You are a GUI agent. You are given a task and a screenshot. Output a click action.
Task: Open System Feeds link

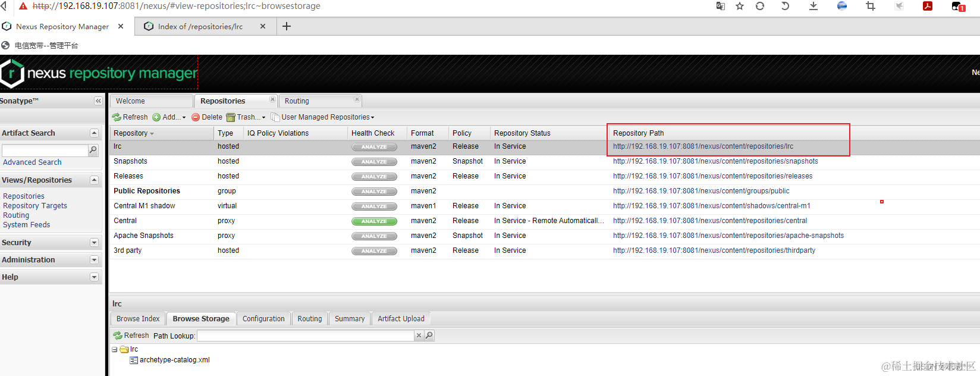[27, 224]
